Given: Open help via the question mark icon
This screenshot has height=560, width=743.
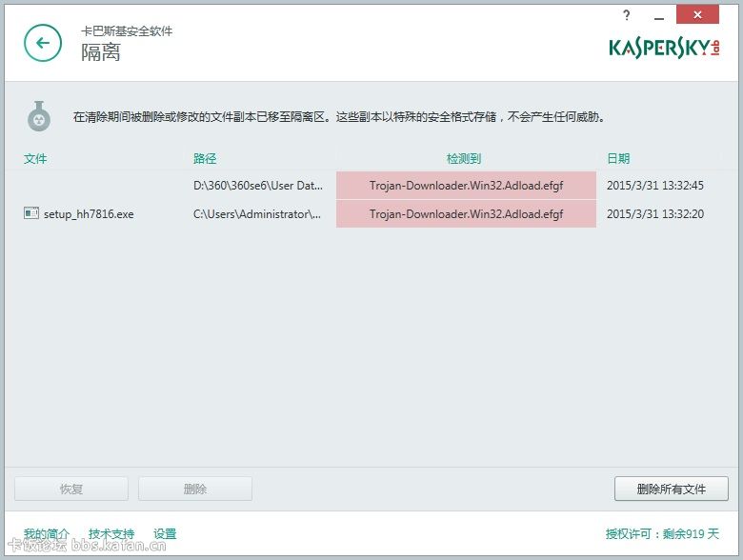Looking at the screenshot, I should point(627,15).
